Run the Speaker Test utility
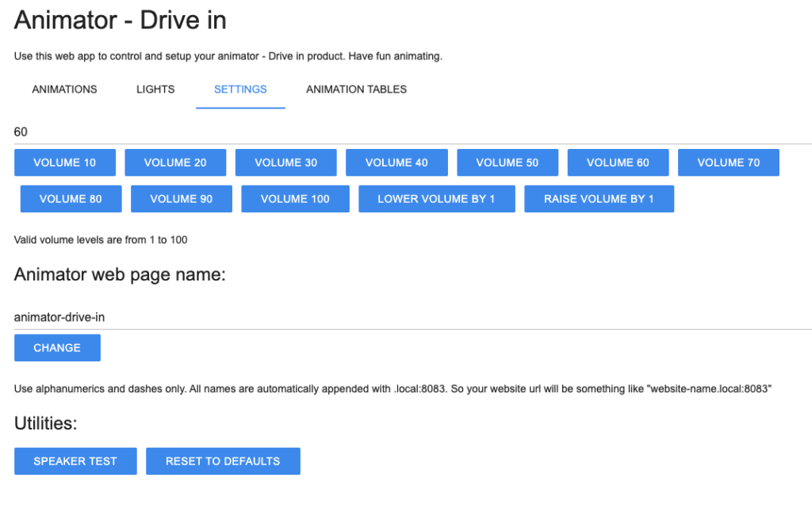The height and width of the screenshot is (527, 812). [x=75, y=461]
